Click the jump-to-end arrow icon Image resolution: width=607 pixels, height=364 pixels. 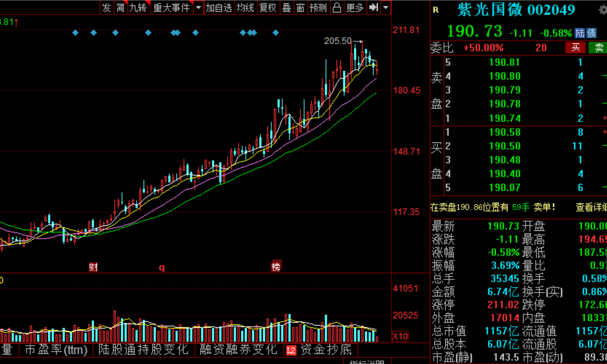[x=373, y=7]
